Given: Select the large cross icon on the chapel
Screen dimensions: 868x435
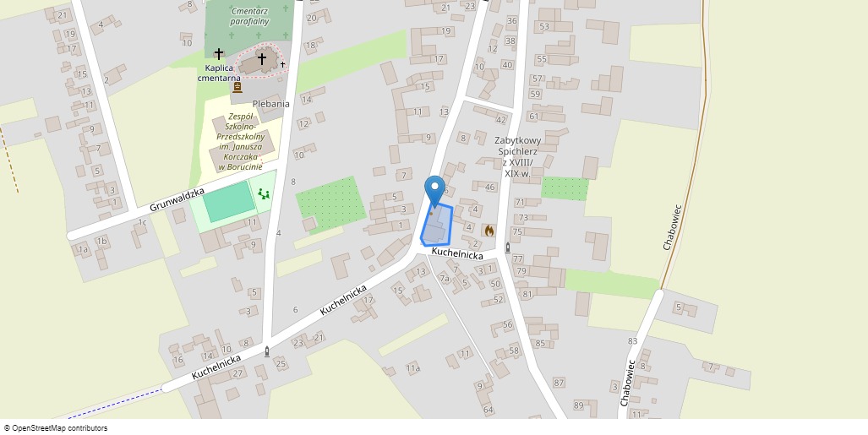Looking at the screenshot, I should click(x=262, y=58).
